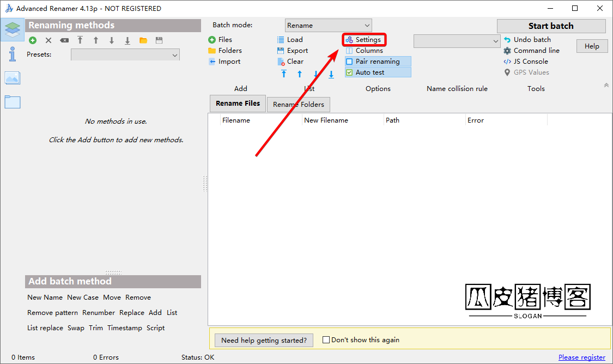The height and width of the screenshot is (364, 613).
Task: Click the green Add method icon
Action: click(x=33, y=40)
